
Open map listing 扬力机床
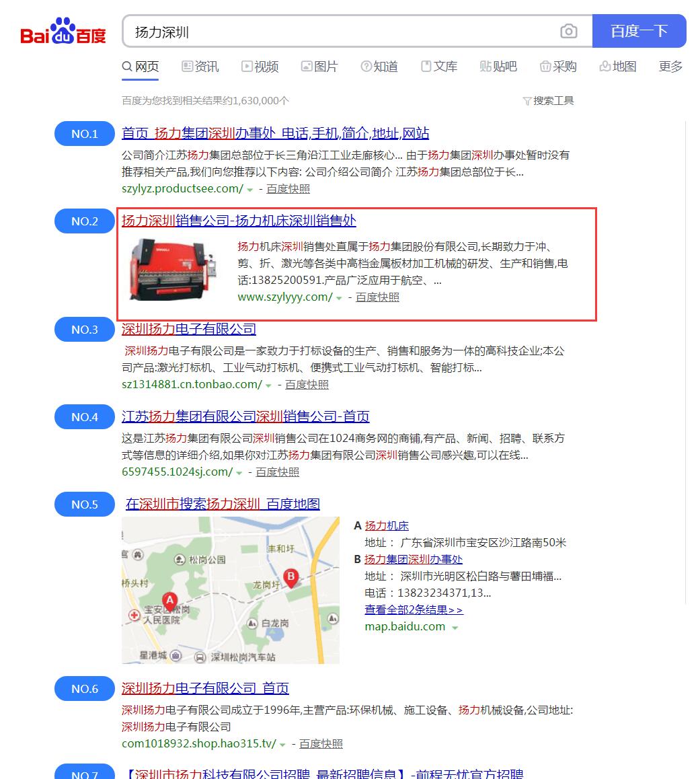tap(387, 525)
